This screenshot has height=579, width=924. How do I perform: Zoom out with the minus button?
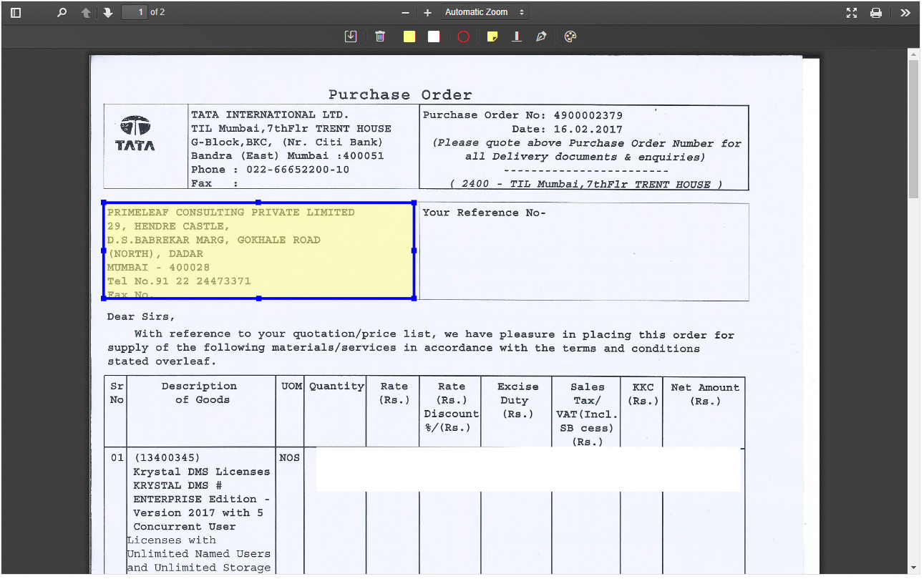click(x=405, y=13)
